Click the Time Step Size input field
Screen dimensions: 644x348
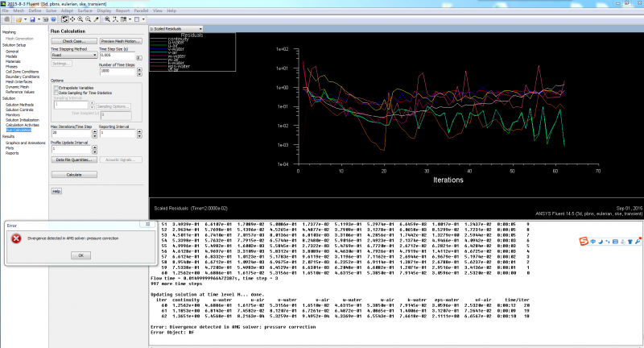point(118,55)
